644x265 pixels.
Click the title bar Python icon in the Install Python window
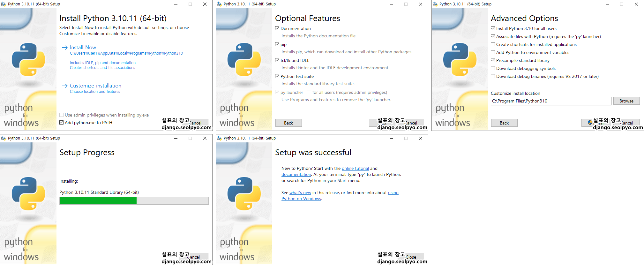[x=4, y=4]
